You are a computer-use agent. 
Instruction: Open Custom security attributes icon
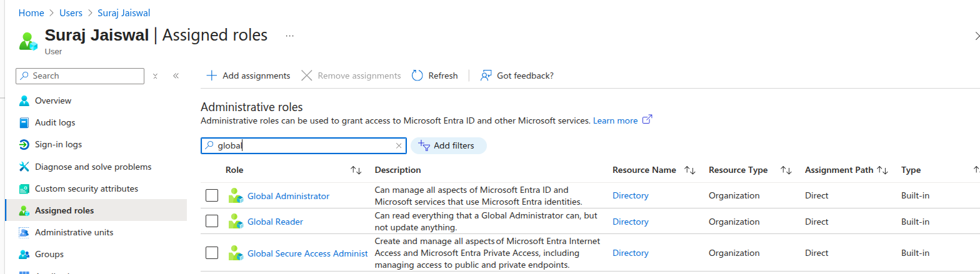coord(24,188)
